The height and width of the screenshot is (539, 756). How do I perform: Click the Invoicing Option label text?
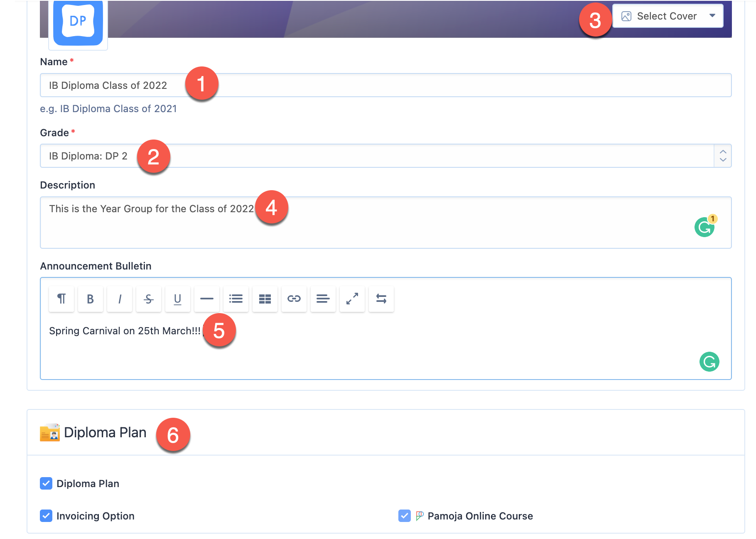click(96, 516)
